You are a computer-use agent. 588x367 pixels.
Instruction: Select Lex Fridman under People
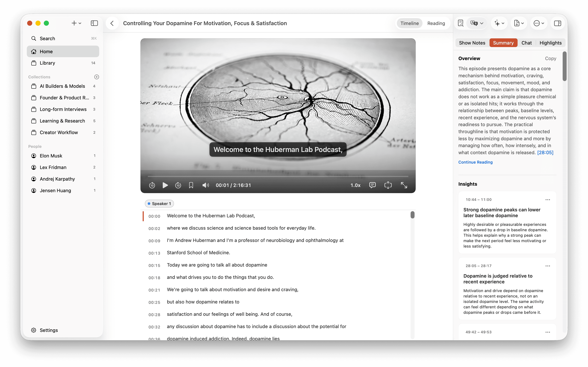63,167
